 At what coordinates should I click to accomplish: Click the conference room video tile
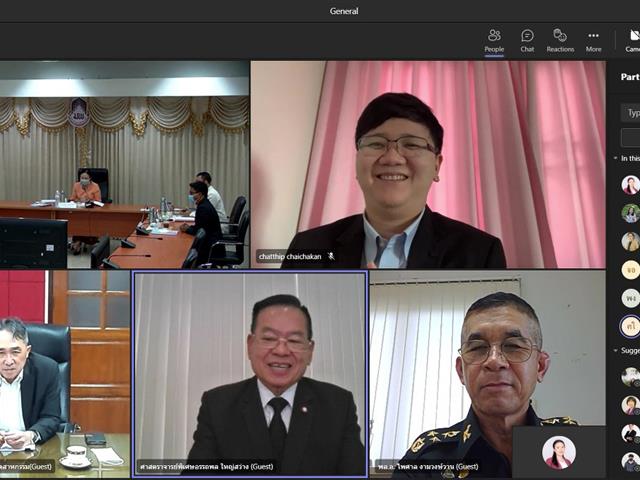(x=124, y=164)
